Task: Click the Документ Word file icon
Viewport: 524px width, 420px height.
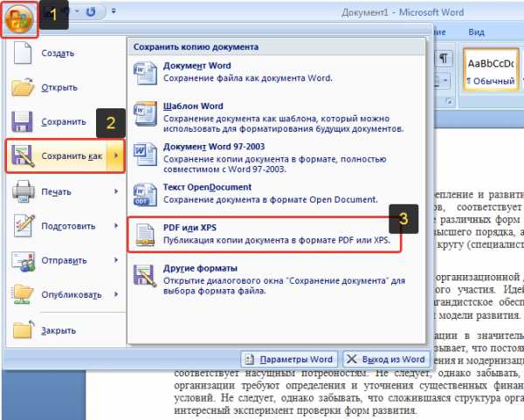Action: (145, 73)
